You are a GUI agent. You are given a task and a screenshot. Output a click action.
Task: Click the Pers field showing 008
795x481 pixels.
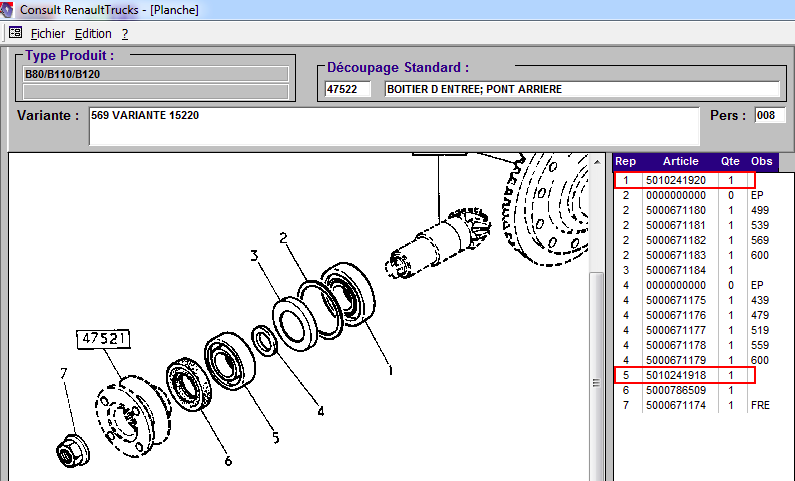770,115
